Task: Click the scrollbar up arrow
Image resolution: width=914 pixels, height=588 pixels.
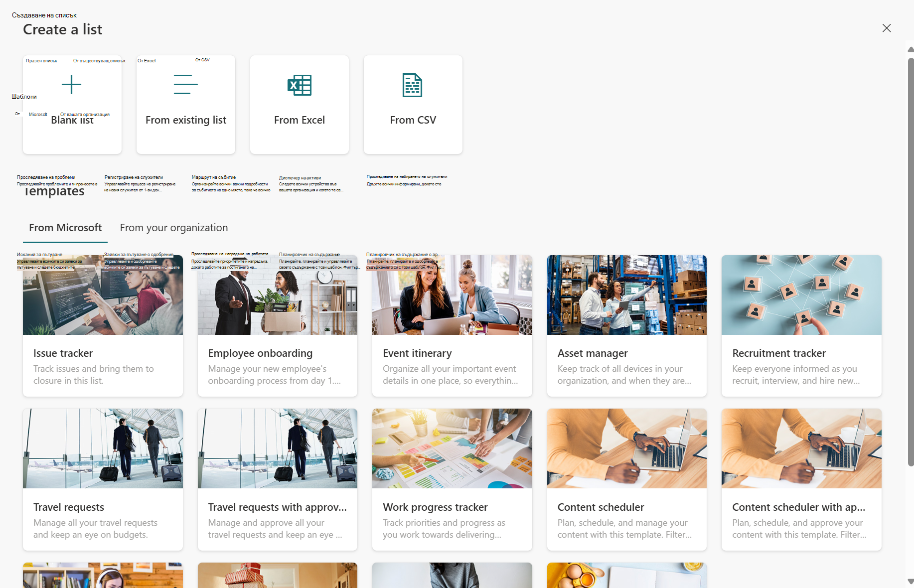Action: pyautogui.click(x=911, y=49)
